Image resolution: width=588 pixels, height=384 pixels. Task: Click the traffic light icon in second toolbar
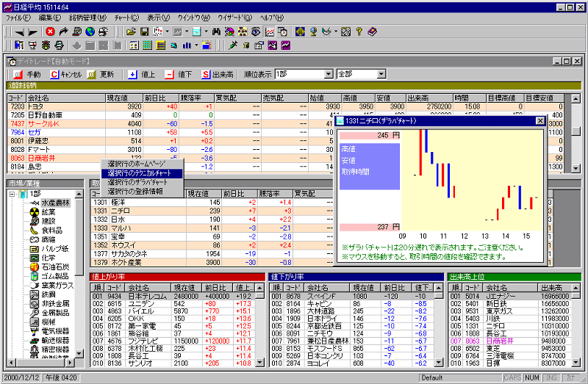pyautogui.click(x=46, y=46)
